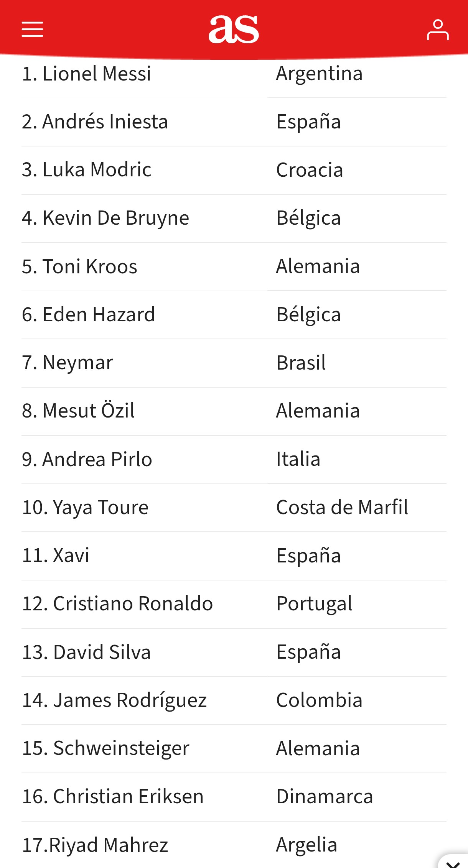Screen dimensions: 468x868
Task: Select Dinamarca country cell
Action: click(325, 797)
